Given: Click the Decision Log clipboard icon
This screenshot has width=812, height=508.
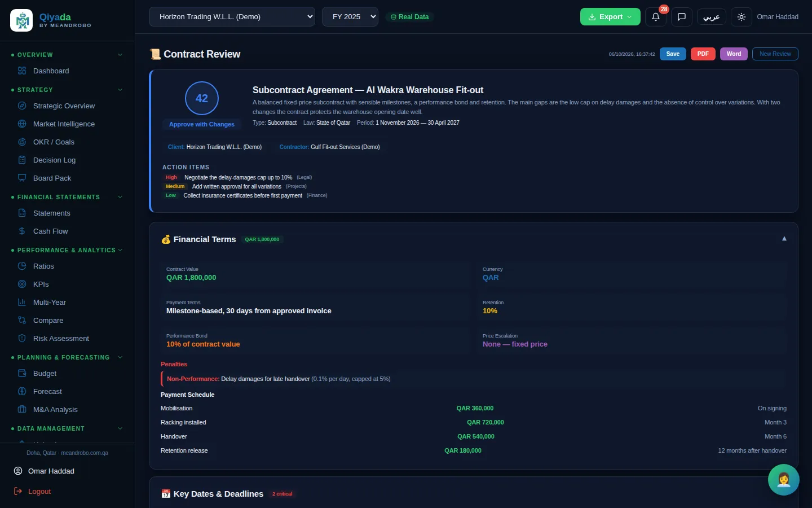Looking at the screenshot, I should click(x=22, y=160).
